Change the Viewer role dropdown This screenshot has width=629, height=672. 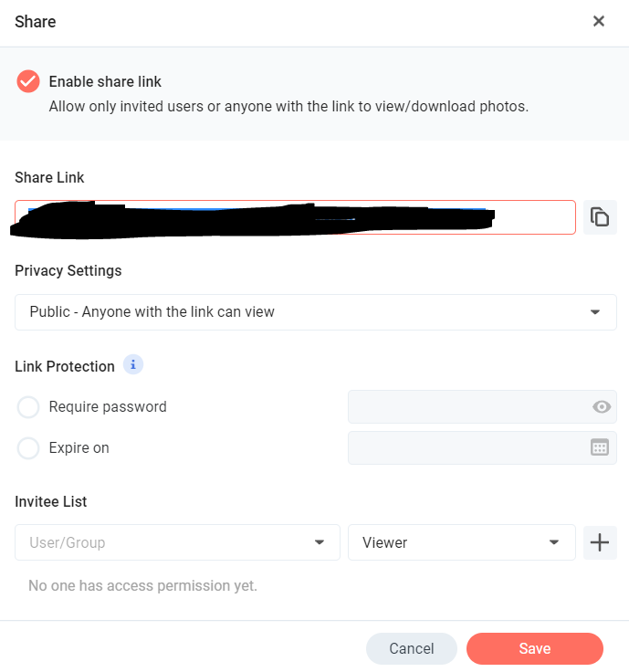pyautogui.click(x=461, y=542)
